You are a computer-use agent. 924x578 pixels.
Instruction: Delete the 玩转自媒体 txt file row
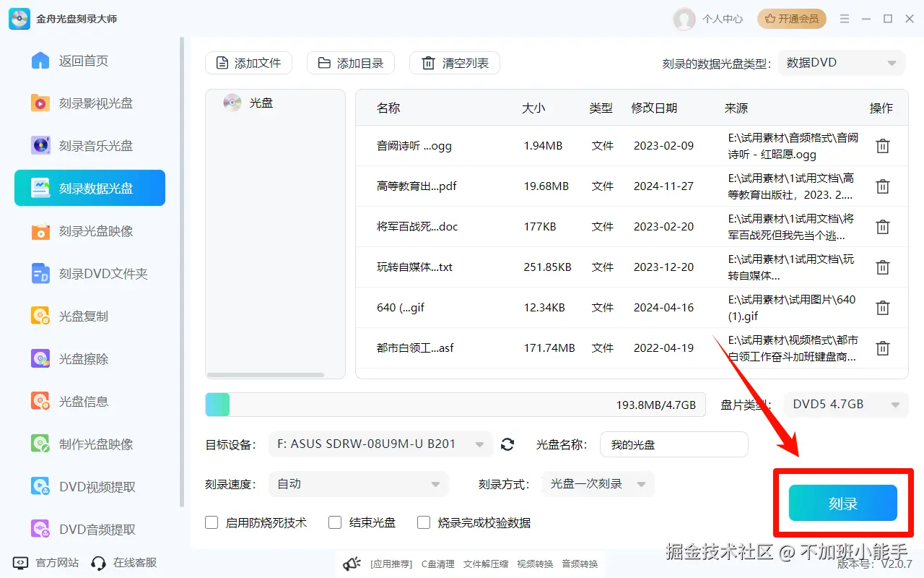[x=882, y=267]
